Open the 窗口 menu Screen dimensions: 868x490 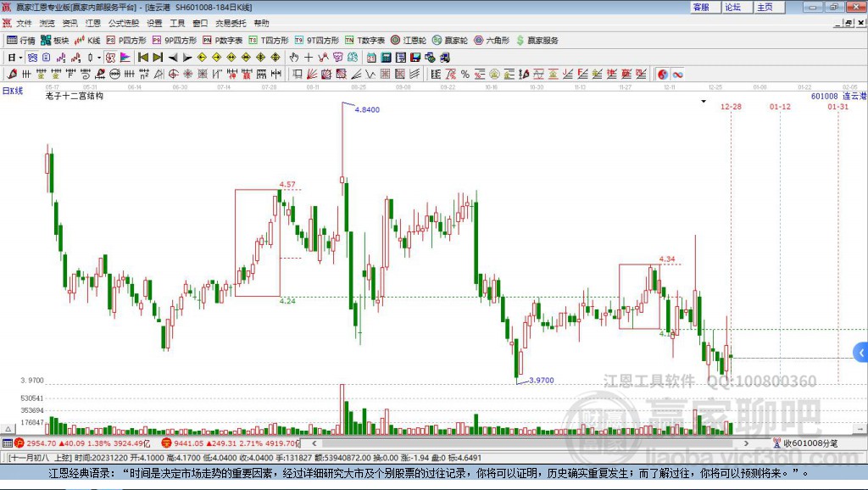200,23
